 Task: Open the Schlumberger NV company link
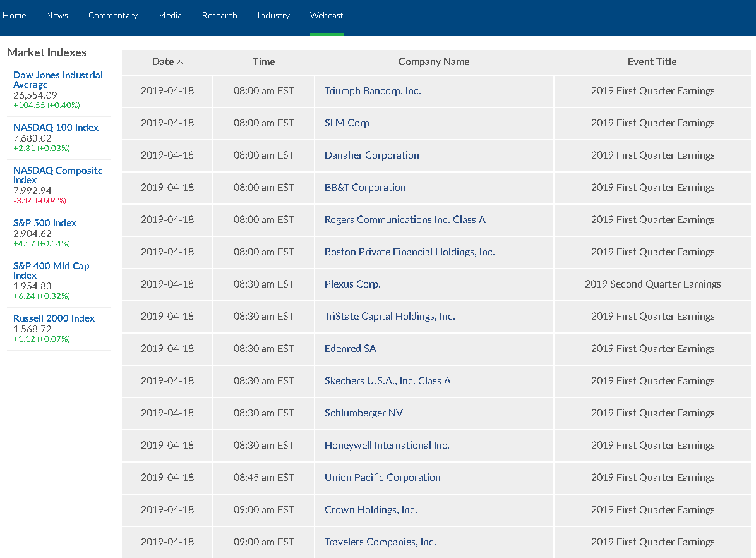click(x=364, y=413)
